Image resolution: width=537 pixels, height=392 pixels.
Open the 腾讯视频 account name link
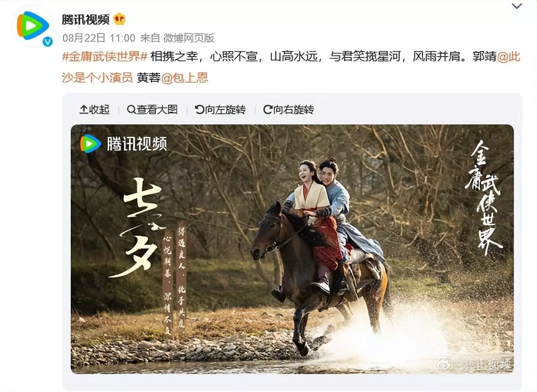(x=86, y=19)
